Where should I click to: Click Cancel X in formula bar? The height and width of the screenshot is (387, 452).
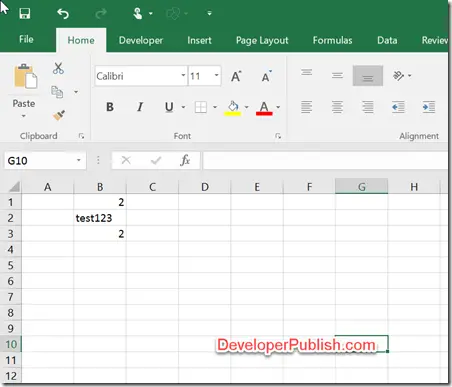pos(126,161)
